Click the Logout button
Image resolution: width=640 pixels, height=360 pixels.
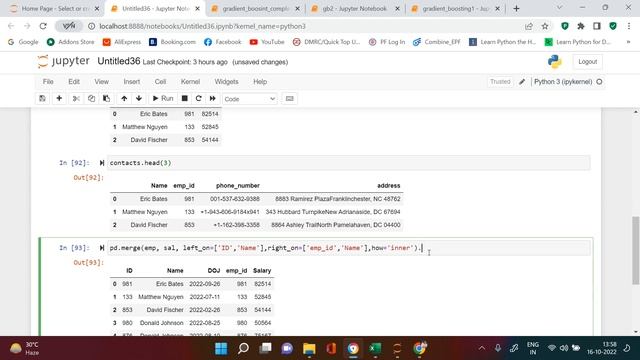[x=587, y=62]
